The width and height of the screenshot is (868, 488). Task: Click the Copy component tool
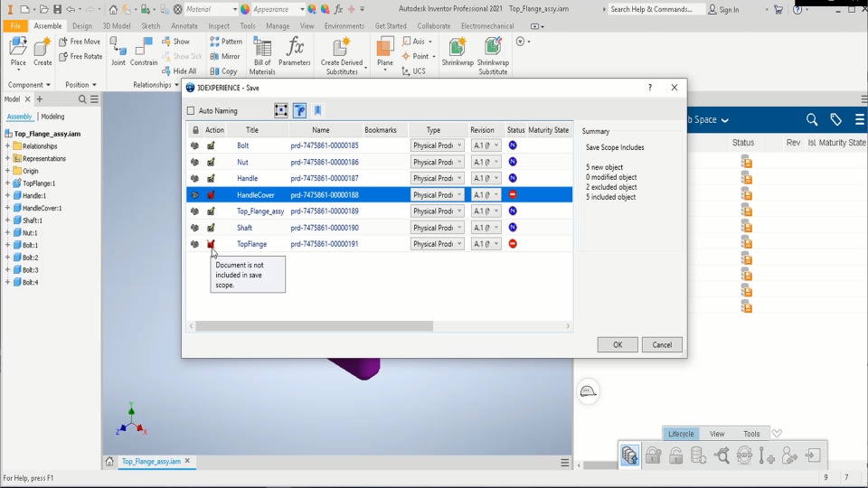tap(223, 71)
